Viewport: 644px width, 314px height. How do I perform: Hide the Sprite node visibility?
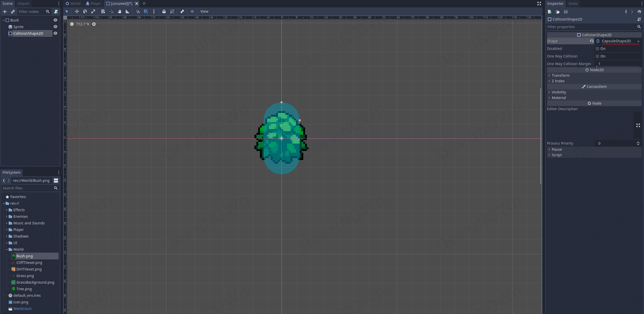coord(55,27)
